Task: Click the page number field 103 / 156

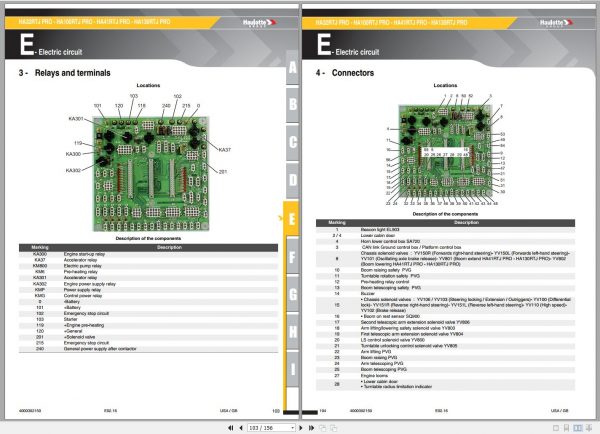Action: coord(269,427)
